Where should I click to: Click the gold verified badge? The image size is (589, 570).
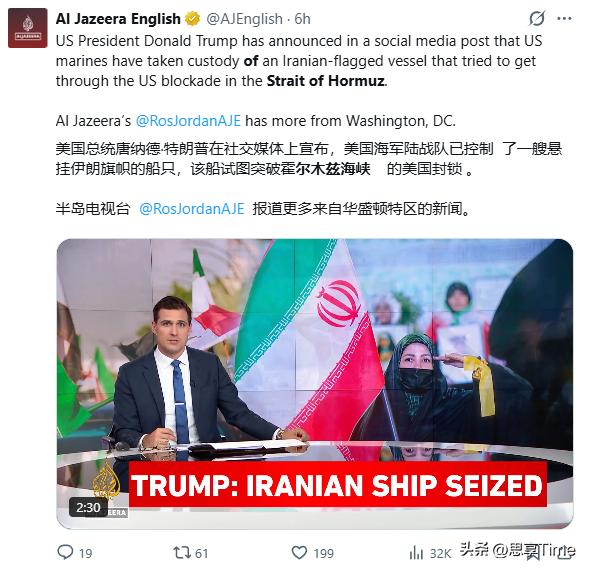192,19
